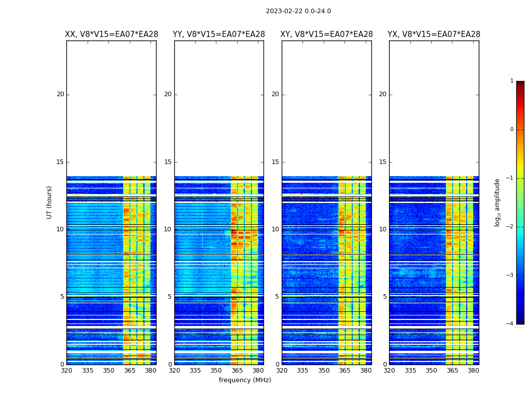Select the XX panel title text
The image size is (532, 405).
pos(111,34)
